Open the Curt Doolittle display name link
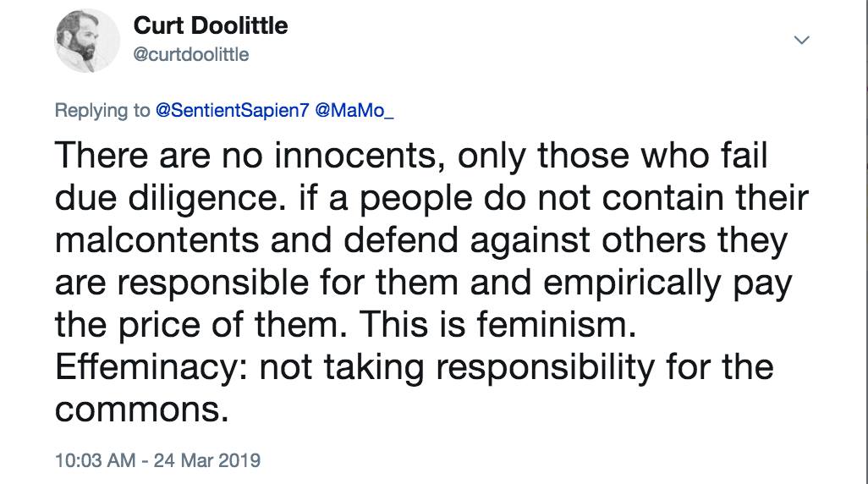868x484 pixels. (x=211, y=26)
